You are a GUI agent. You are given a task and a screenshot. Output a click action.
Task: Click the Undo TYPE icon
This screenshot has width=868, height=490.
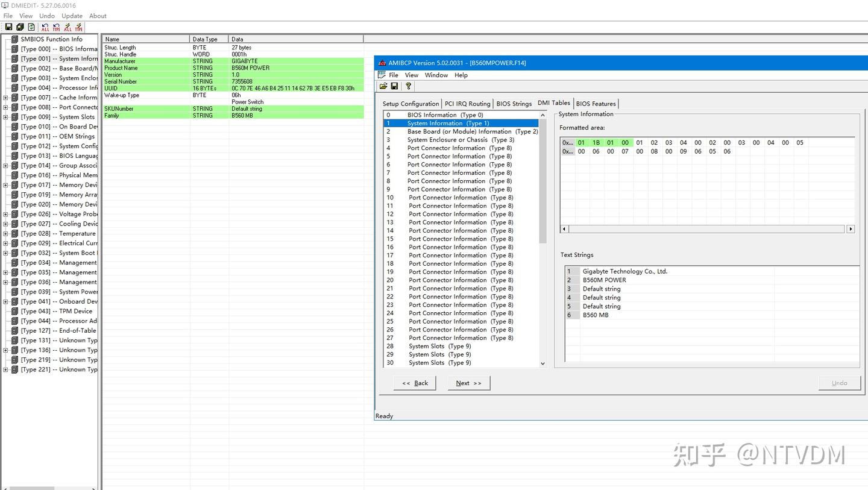(x=55, y=27)
